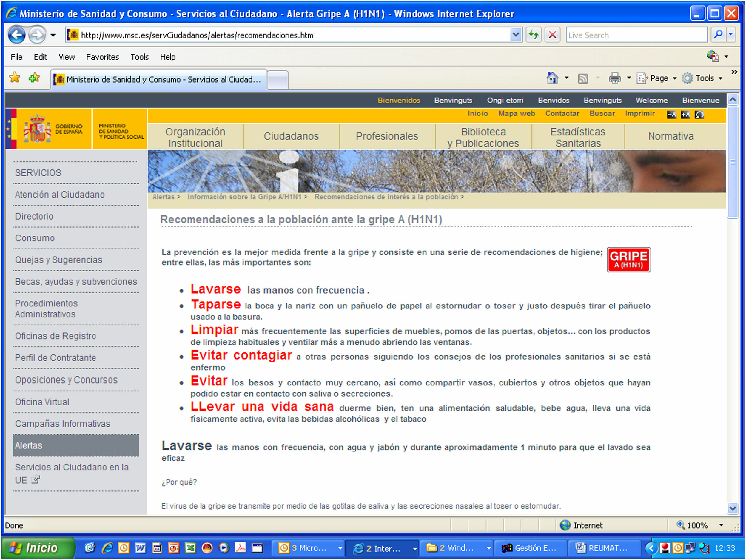Open the zoom level 100% dropdown arrow
The height and width of the screenshot is (560, 746).
pos(721,525)
